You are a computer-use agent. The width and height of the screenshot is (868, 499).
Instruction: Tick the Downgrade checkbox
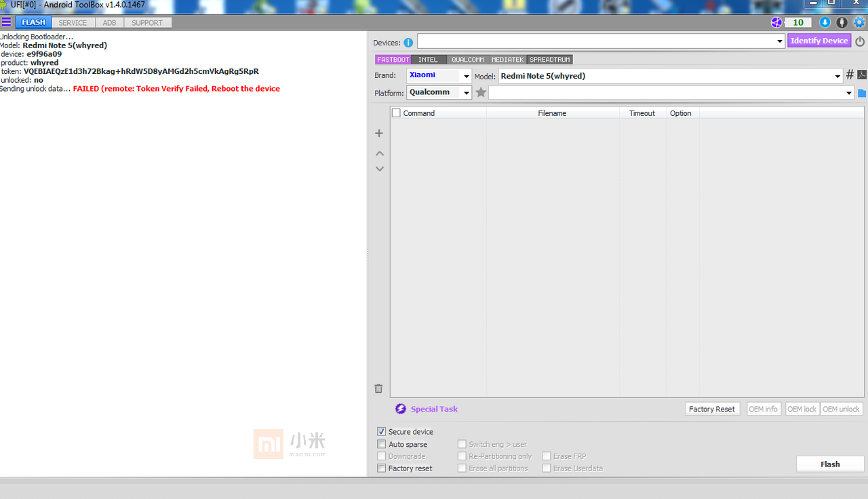point(382,456)
